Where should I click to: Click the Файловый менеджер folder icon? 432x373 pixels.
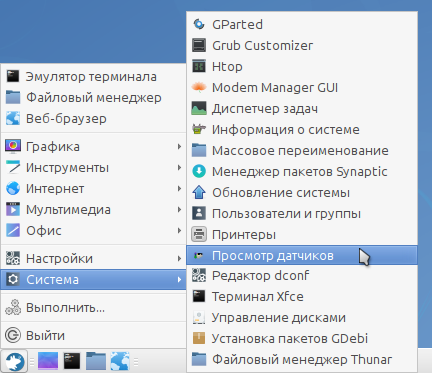pyautogui.click(x=13, y=98)
